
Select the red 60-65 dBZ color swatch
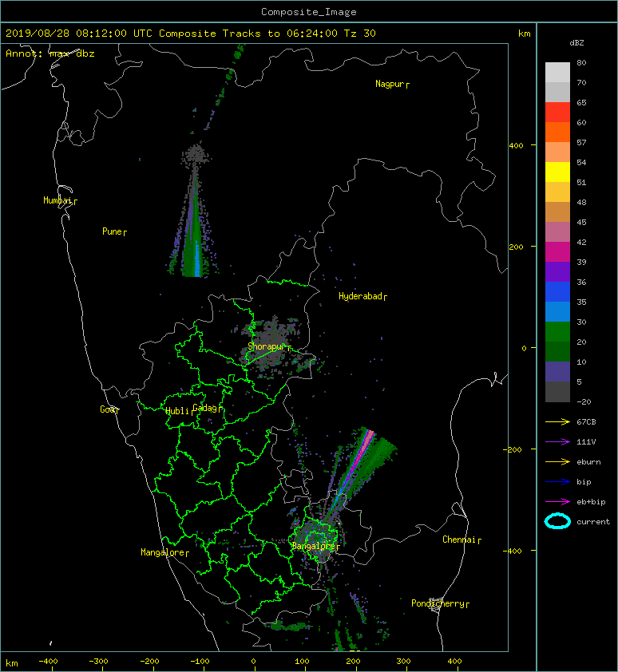point(557,113)
